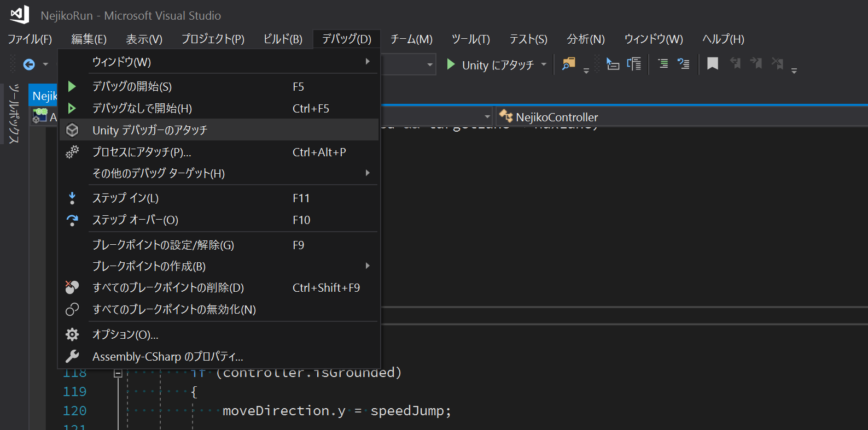Click the NejikoController class icon
868x430 pixels.
(x=506, y=116)
